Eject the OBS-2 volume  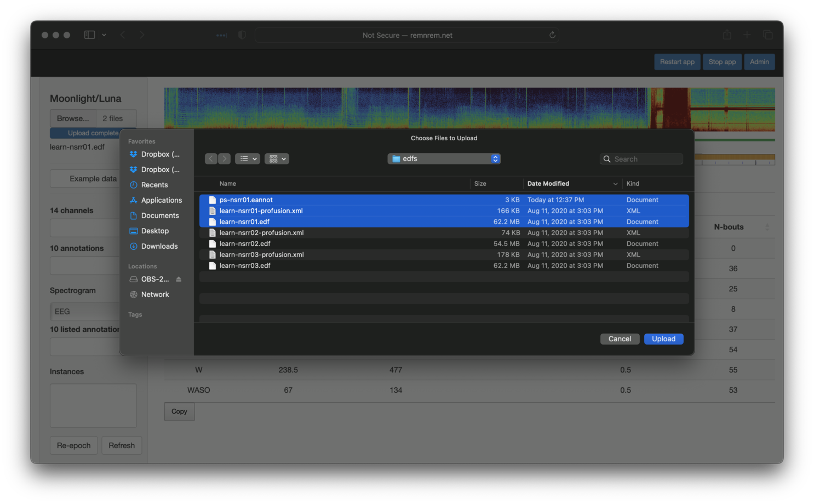pyautogui.click(x=179, y=279)
